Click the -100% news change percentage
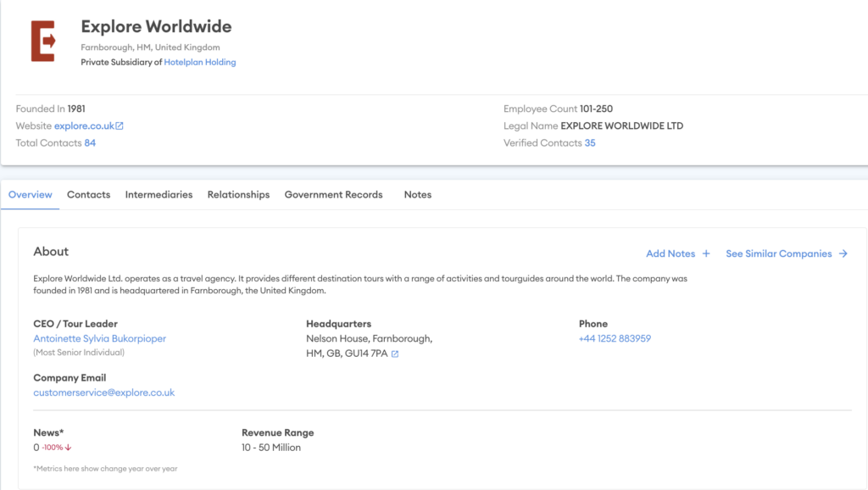The image size is (868, 490). pyautogui.click(x=53, y=448)
